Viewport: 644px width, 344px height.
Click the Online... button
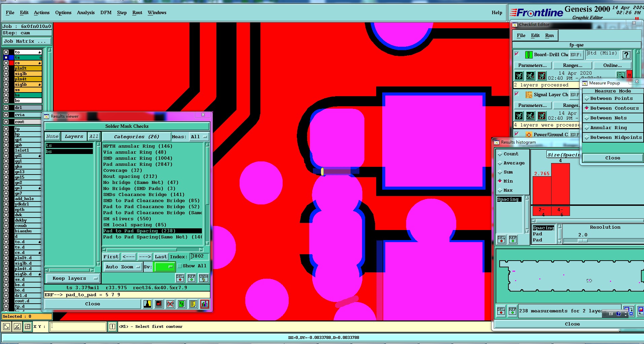pos(612,66)
